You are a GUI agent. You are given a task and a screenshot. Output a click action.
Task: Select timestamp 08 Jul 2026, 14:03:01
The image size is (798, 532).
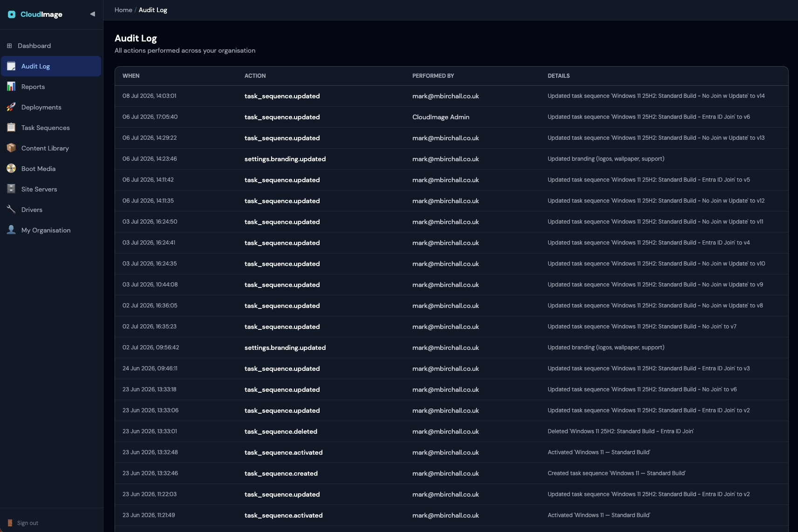click(149, 96)
